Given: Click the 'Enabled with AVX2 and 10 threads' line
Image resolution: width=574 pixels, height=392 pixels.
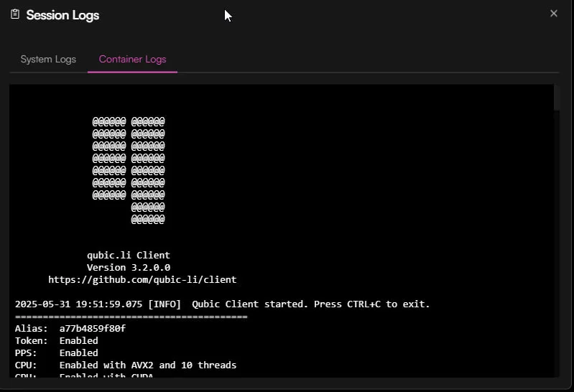Looking at the screenshot, I should tap(148, 365).
